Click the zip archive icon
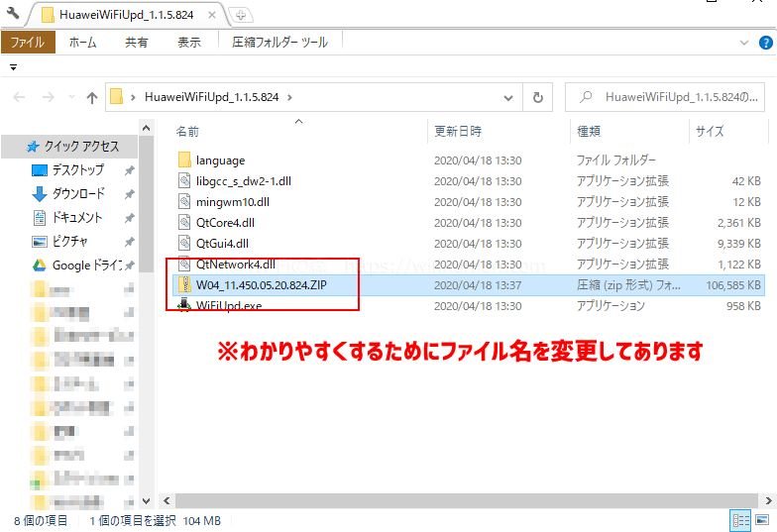This screenshot has width=777, height=532. pos(184,285)
